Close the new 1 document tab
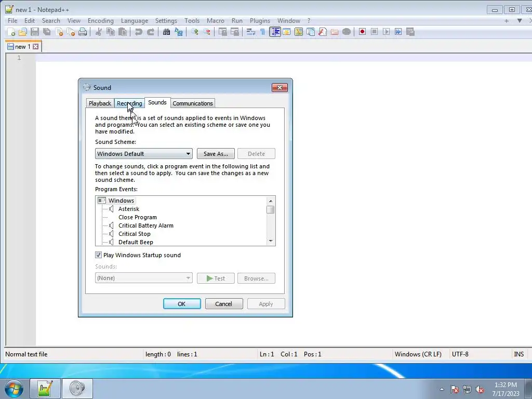Screen dimensions: 532x399 (x=36, y=46)
